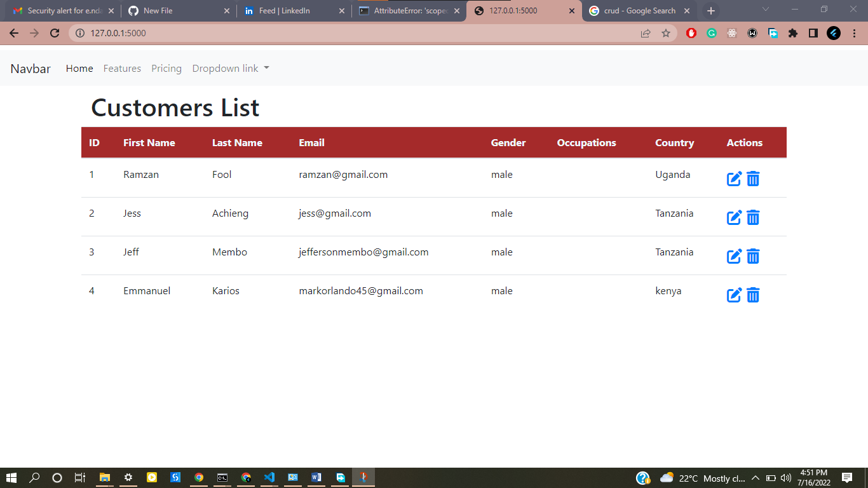Image resolution: width=868 pixels, height=488 pixels.
Task: Select Home in the navbar
Action: (79, 68)
